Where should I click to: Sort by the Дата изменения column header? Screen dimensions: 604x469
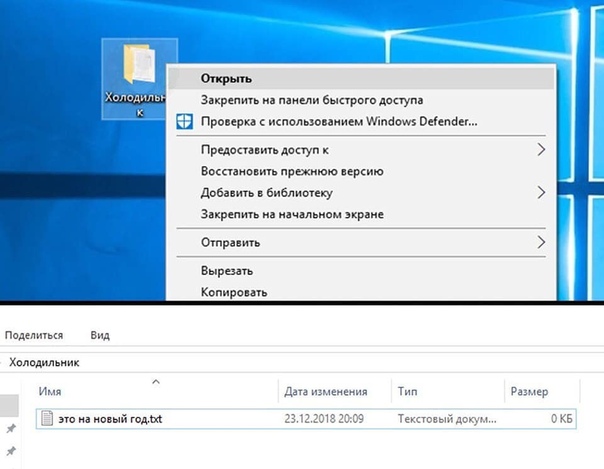pyautogui.click(x=325, y=392)
